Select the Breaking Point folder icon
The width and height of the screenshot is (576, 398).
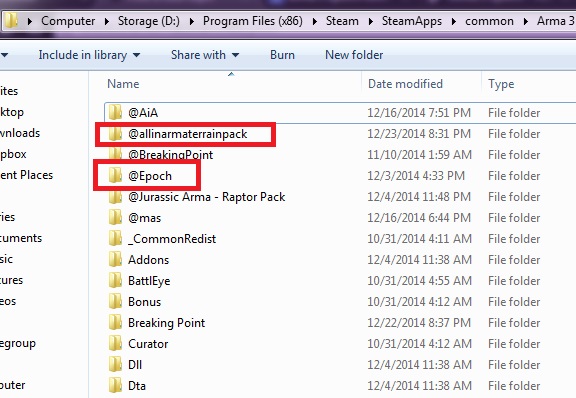coord(115,322)
